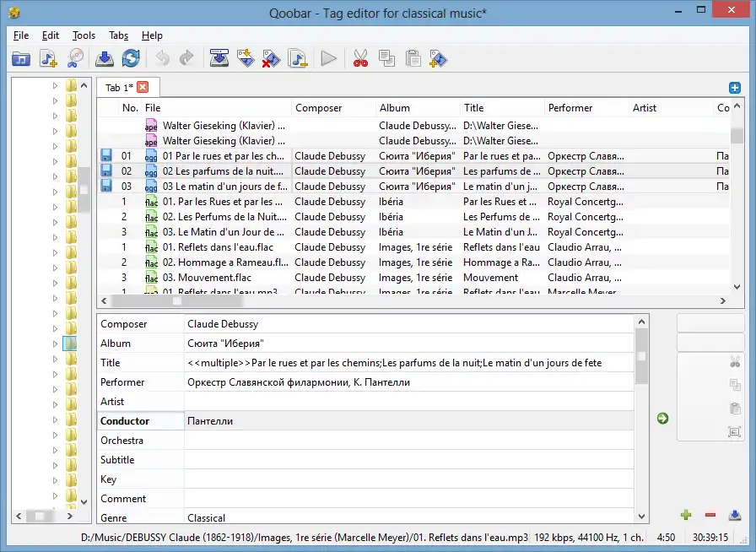Click the blue reload arrows icon
The width and height of the screenshot is (756, 552).
pos(131,58)
